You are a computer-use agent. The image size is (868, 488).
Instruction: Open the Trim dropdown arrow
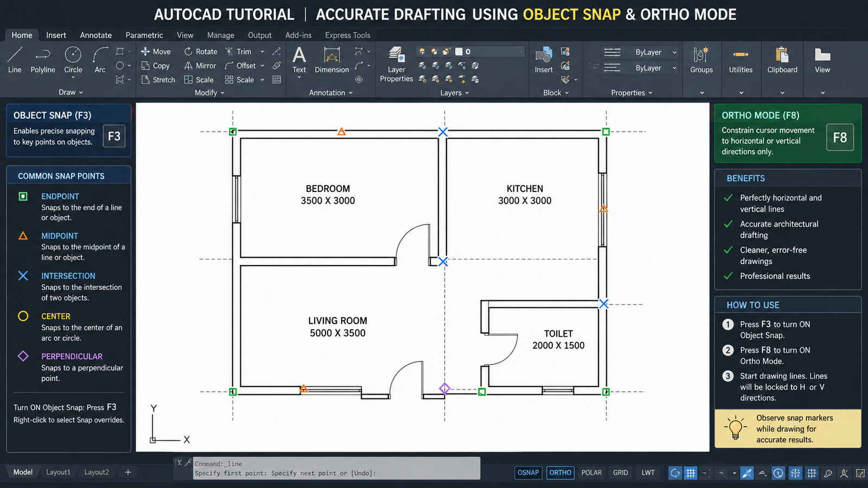(262, 52)
